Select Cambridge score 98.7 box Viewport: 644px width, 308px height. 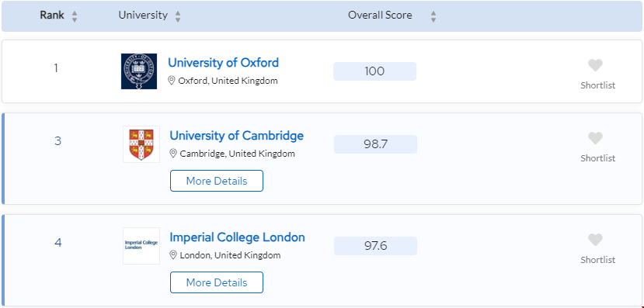[x=375, y=144]
